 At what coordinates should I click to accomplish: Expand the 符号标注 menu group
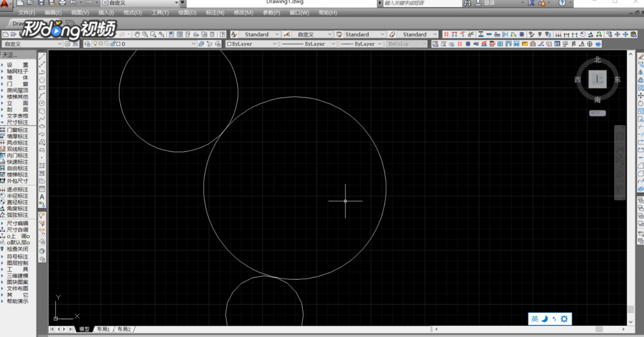point(17,257)
